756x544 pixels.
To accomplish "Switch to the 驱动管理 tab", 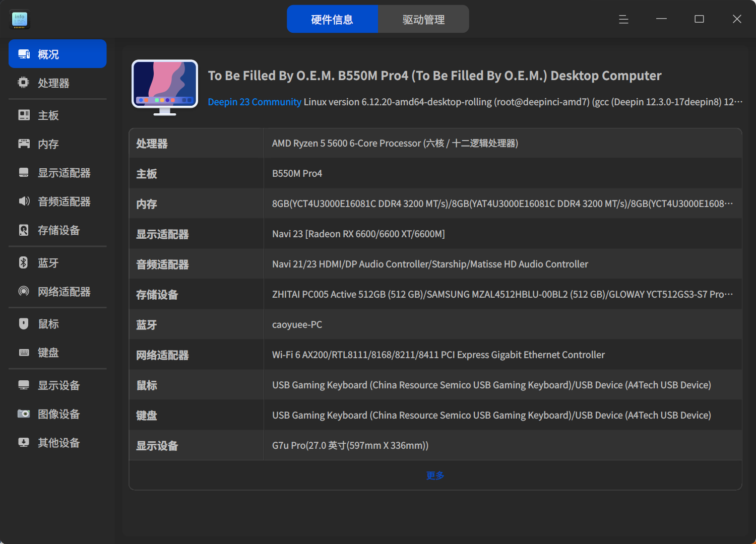I will (x=423, y=19).
